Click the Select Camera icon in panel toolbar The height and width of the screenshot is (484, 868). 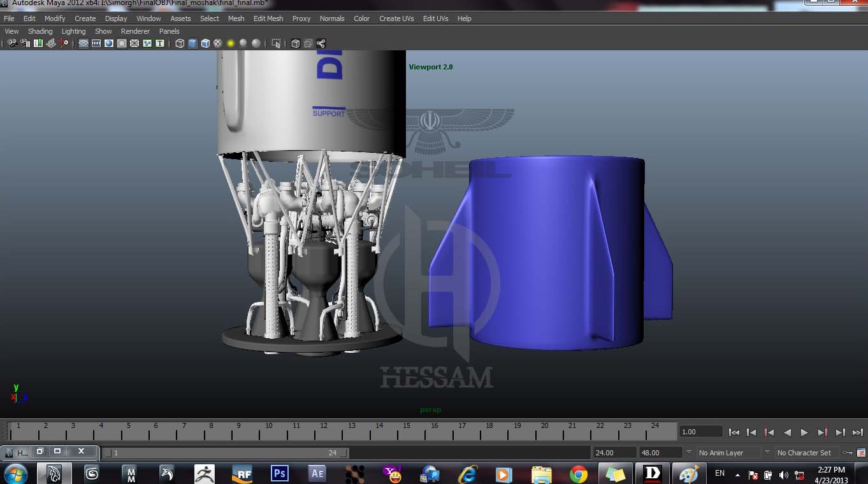pos(12,43)
